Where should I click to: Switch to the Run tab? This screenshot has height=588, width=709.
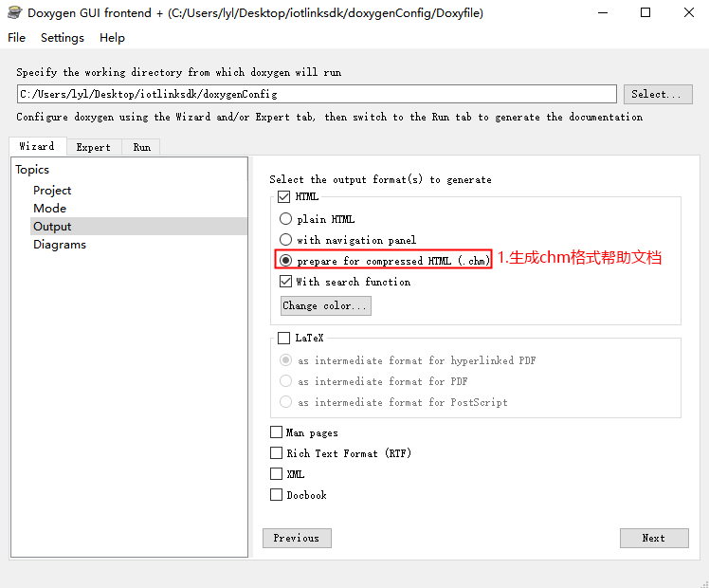[141, 147]
